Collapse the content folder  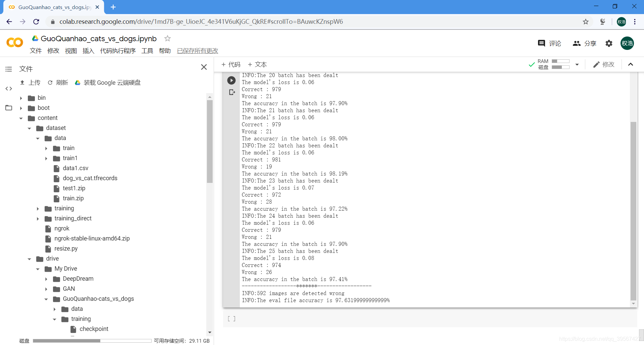pos(21,118)
